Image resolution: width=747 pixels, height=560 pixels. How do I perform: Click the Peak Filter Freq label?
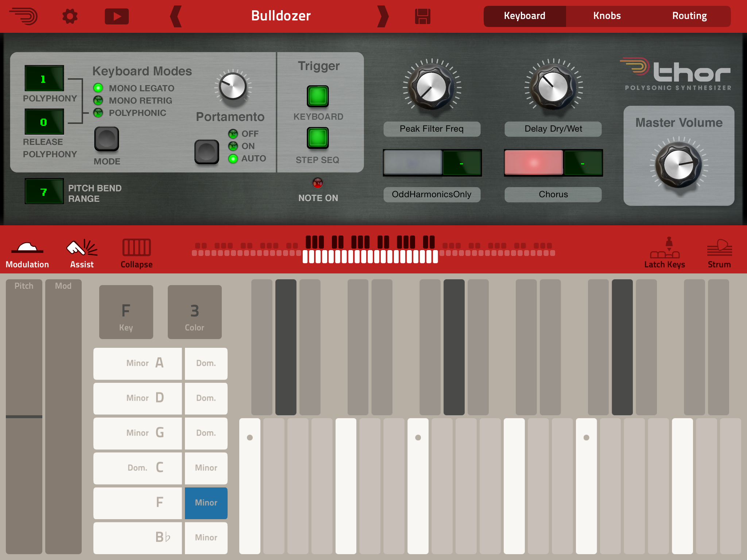(x=432, y=129)
